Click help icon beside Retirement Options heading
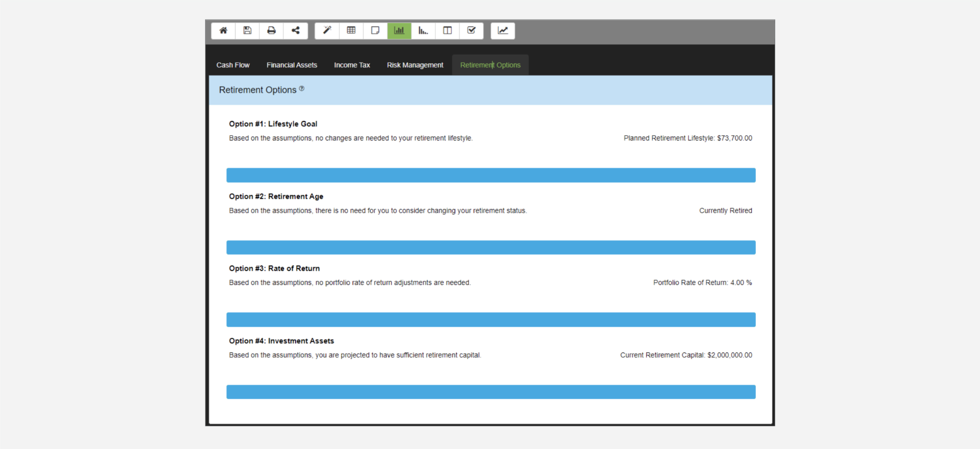Screen dimensions: 980x449 tap(302, 89)
